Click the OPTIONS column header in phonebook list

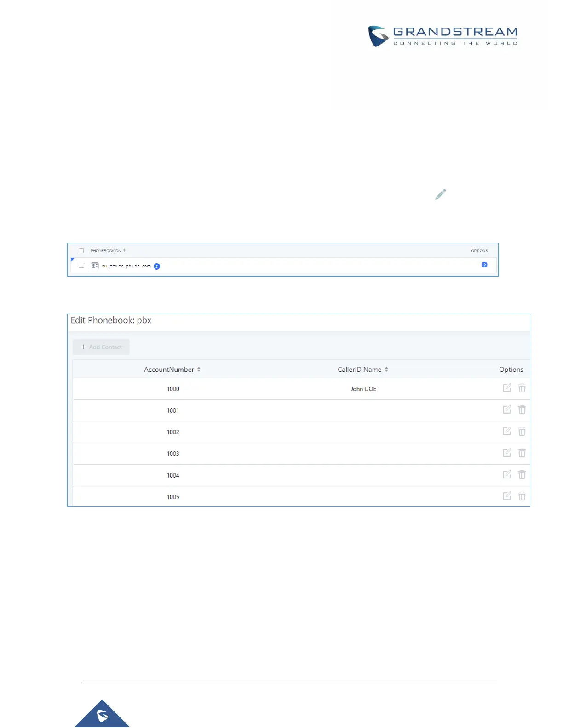click(x=479, y=251)
